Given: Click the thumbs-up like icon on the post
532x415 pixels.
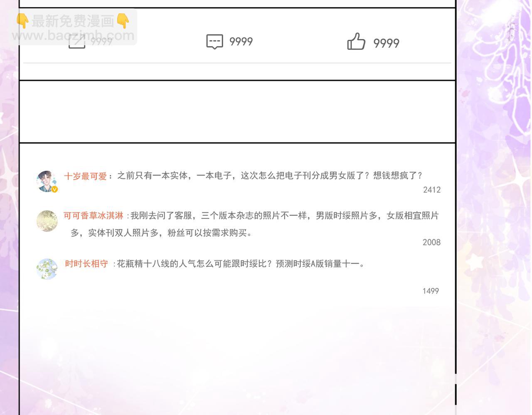Looking at the screenshot, I should 356,42.
